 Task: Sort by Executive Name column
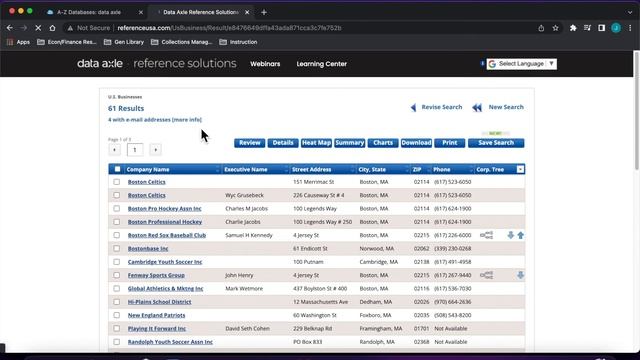coord(246,169)
